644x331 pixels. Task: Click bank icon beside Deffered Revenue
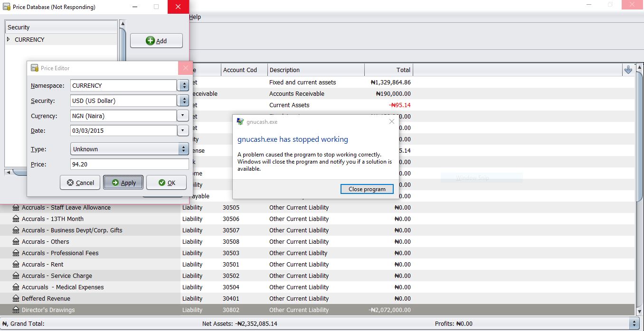point(16,299)
